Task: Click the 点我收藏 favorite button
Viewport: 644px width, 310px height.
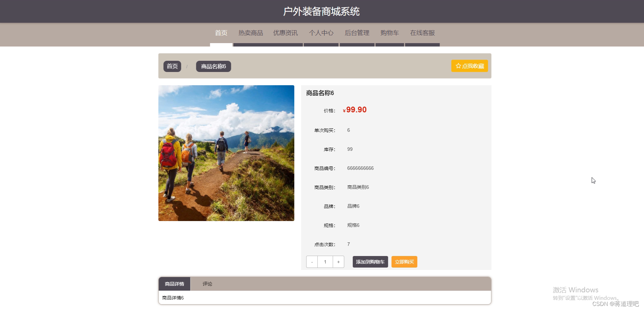Action: coord(470,66)
